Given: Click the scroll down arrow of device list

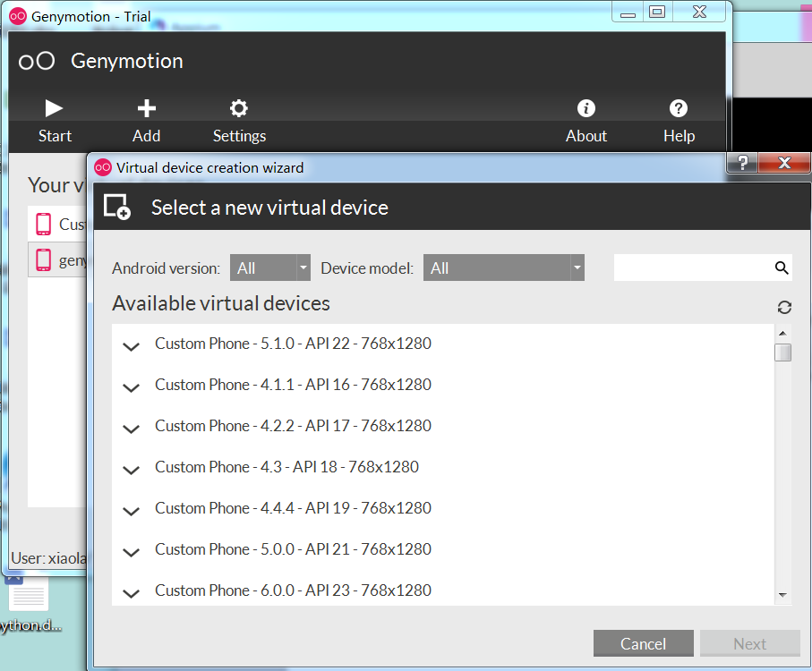Looking at the screenshot, I should pyautogui.click(x=782, y=595).
